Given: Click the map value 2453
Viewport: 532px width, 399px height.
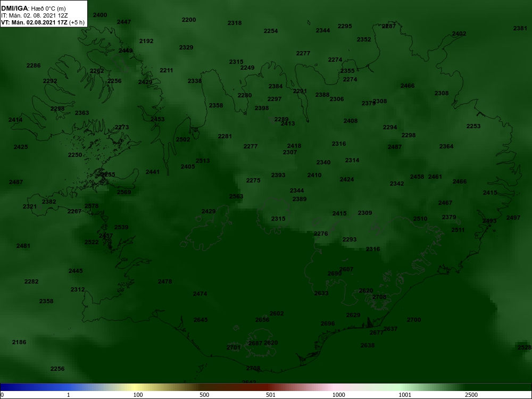Looking at the screenshot, I should (157, 119).
